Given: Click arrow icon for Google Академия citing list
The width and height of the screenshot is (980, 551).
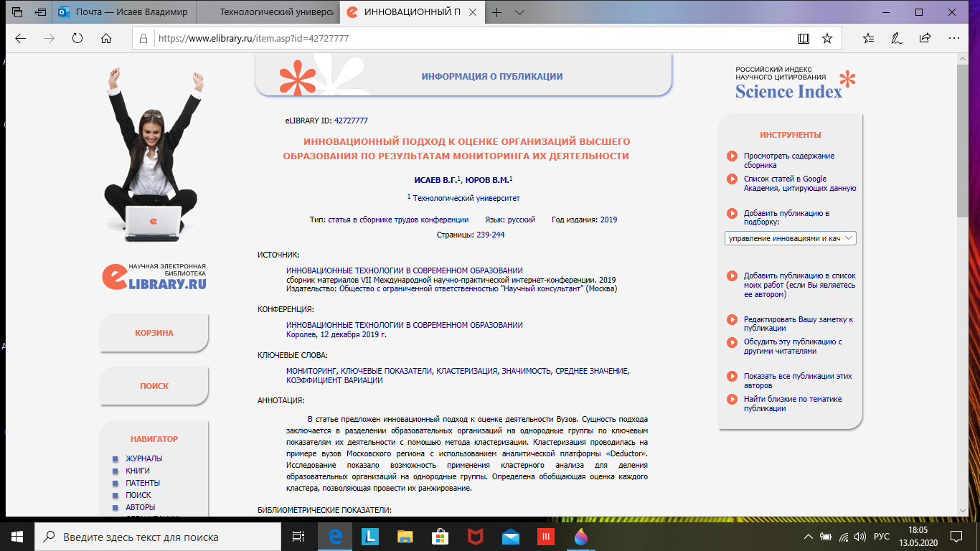Looking at the screenshot, I should pyautogui.click(x=732, y=179).
